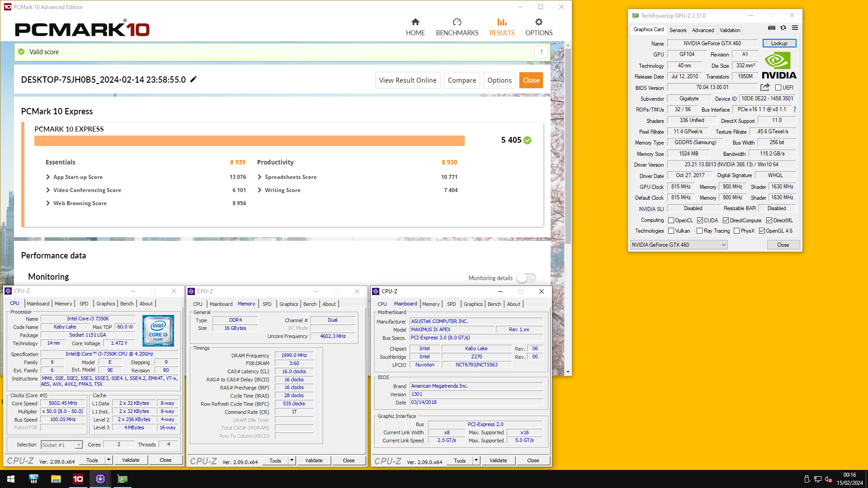Open the Results bar chart icon
Image resolution: width=868 pixels, height=488 pixels.
pos(502,22)
